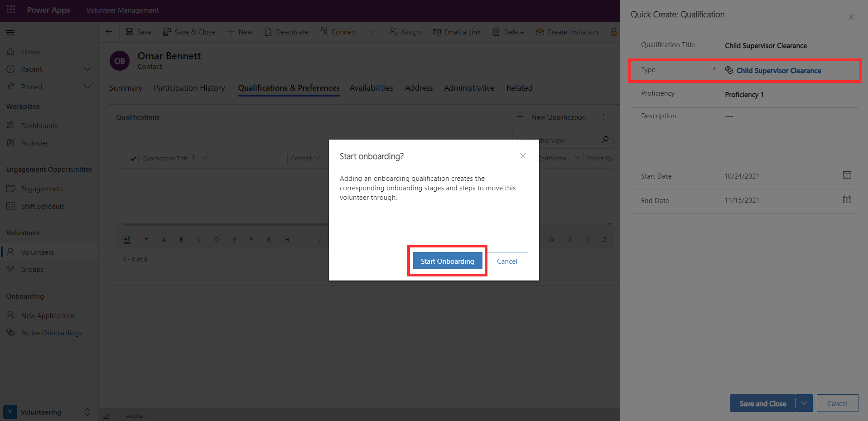Screen dimensions: 868x421
Task: Expand the Recent navigation section
Action: point(87,69)
